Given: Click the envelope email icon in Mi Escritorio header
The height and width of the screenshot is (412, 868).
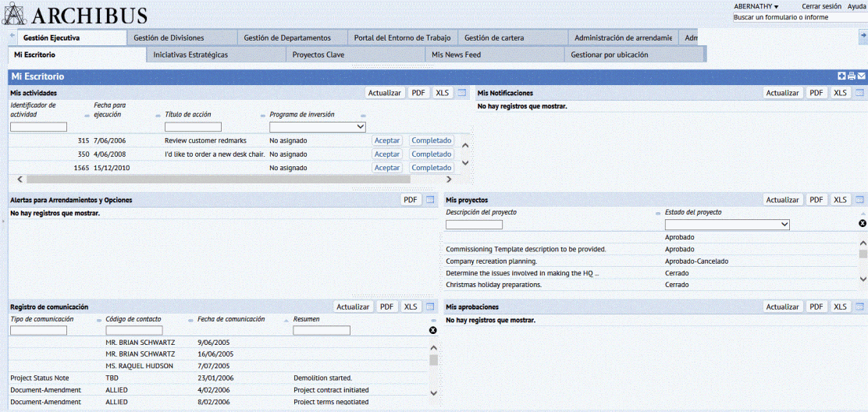Looking at the screenshot, I should tap(862, 76).
